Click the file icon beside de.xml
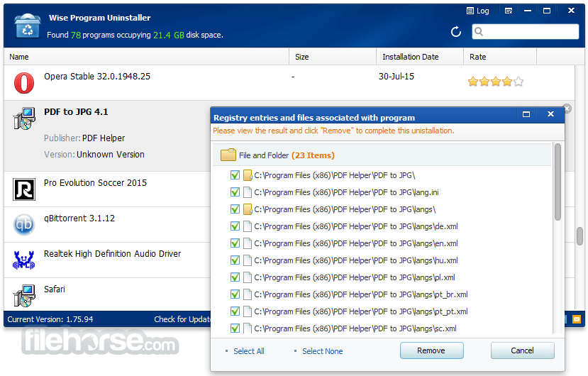The height and width of the screenshot is (376, 588). (248, 226)
